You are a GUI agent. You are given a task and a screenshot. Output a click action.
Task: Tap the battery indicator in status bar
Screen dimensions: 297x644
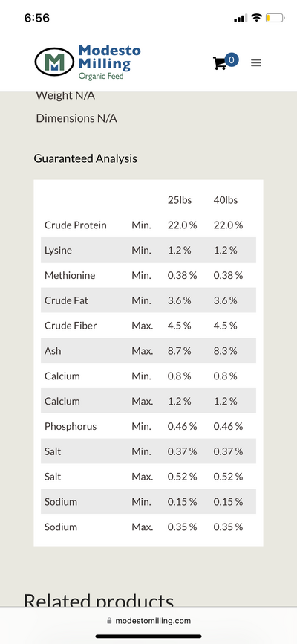point(275,18)
